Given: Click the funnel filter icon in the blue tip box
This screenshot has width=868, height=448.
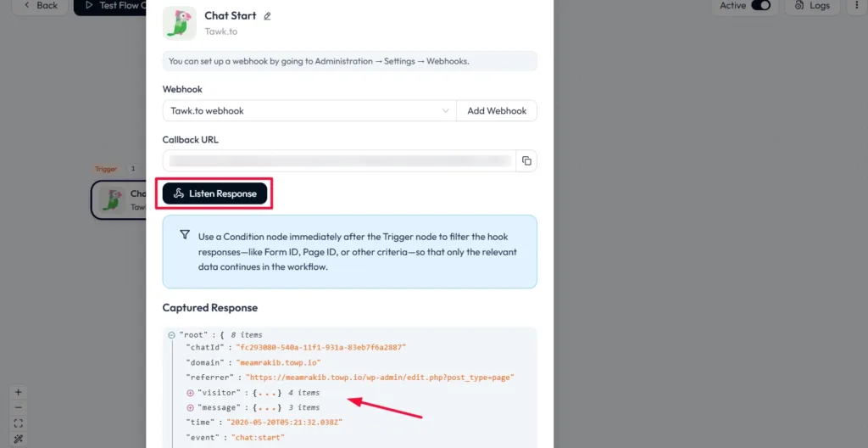Looking at the screenshot, I should [x=185, y=235].
